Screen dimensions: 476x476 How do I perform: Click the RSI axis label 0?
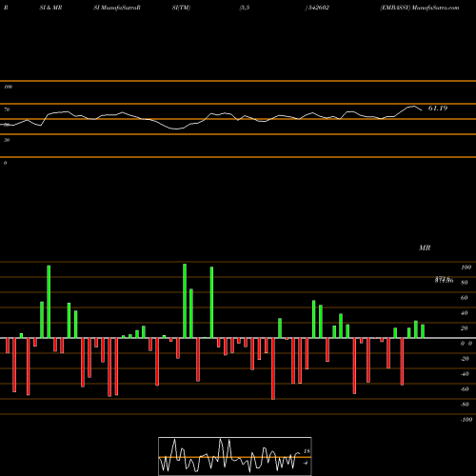tap(5, 163)
